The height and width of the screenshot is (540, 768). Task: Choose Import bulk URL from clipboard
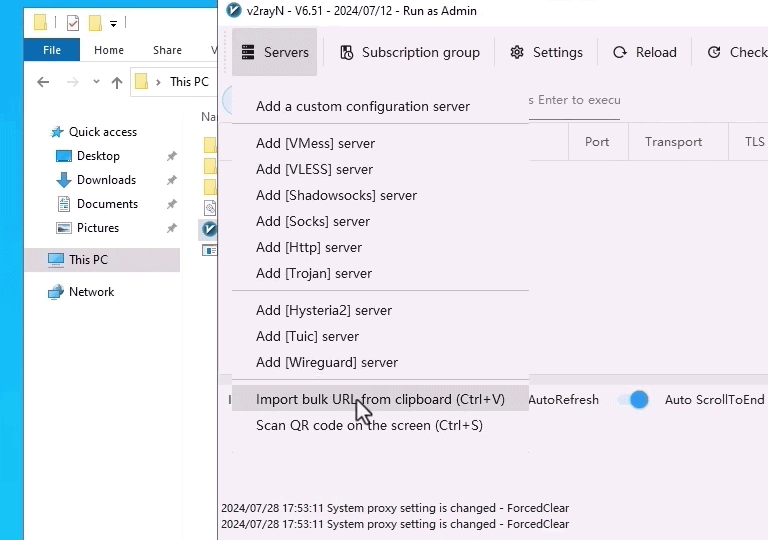click(380, 399)
